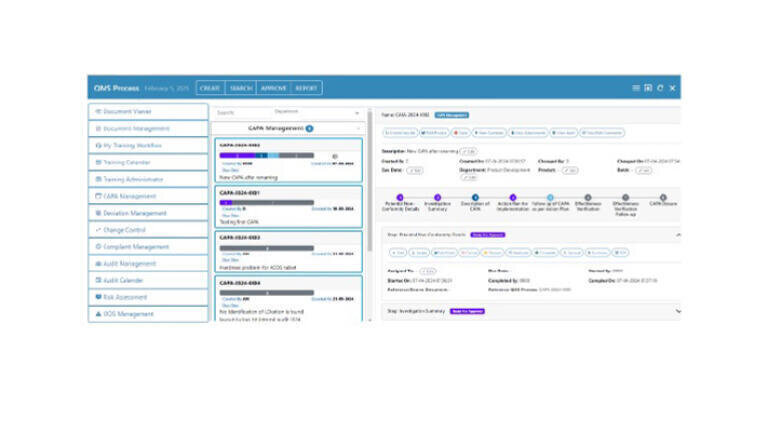Open Audit Calendar from sidebar

click(x=148, y=280)
